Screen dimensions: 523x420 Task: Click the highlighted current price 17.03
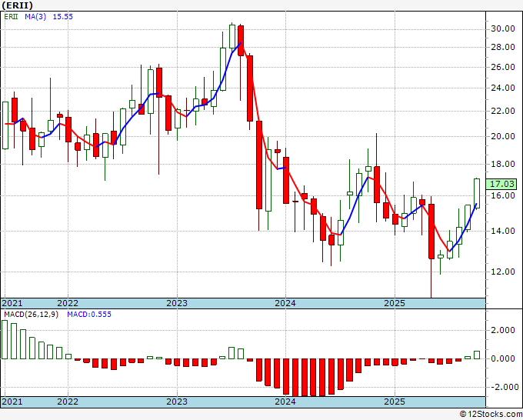(502, 184)
